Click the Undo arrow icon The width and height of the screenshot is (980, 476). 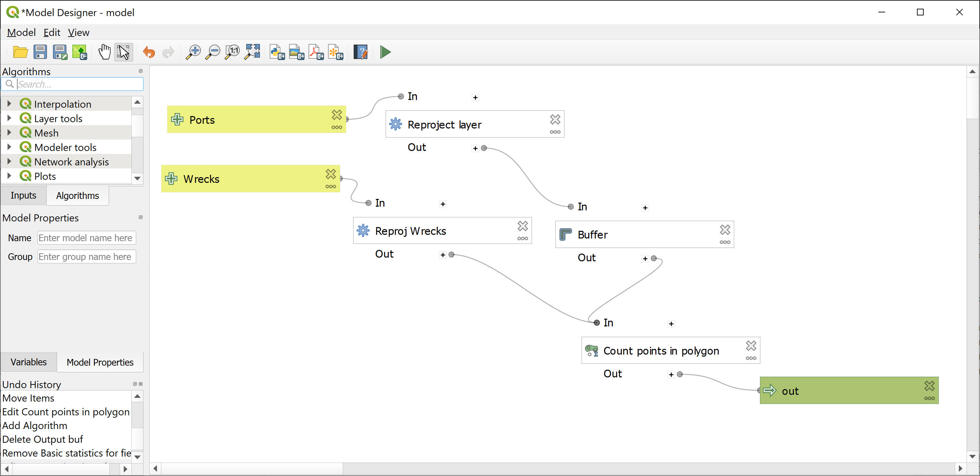149,52
